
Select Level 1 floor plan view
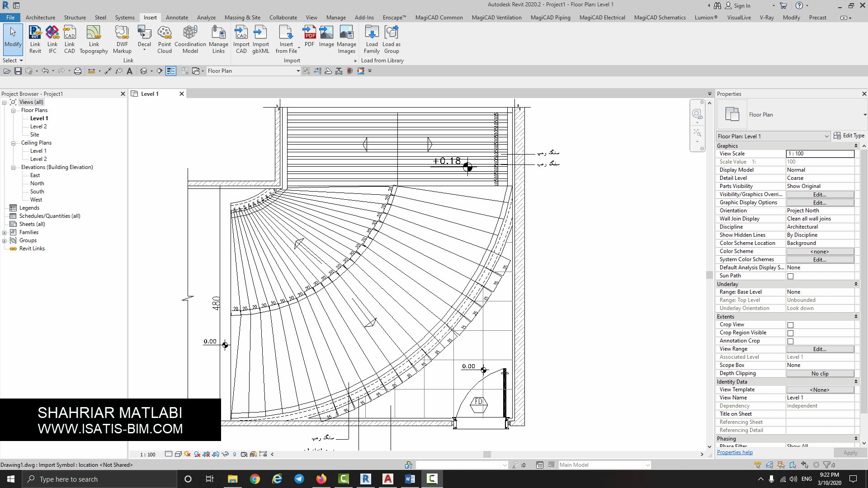click(x=39, y=118)
